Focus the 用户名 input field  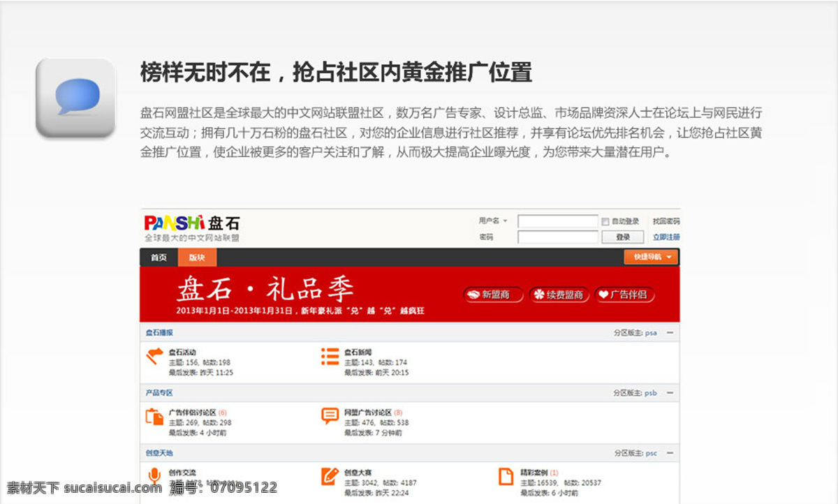(x=558, y=221)
